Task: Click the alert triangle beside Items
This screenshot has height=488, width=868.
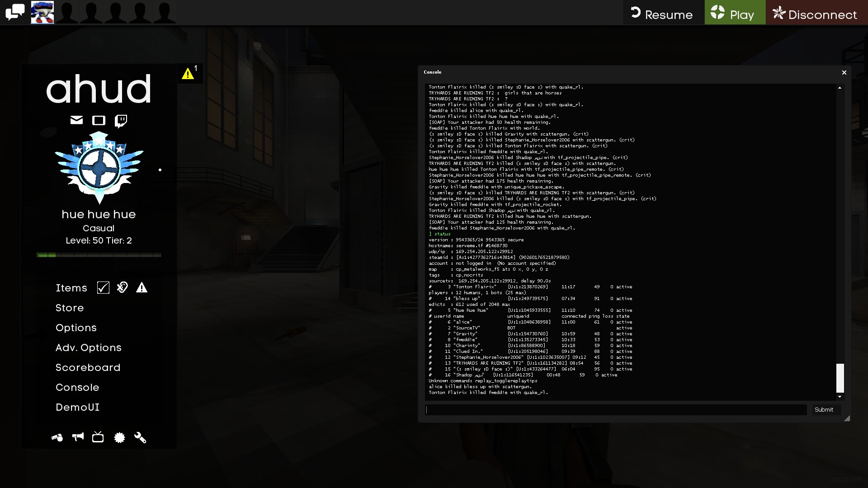Action: tap(142, 288)
